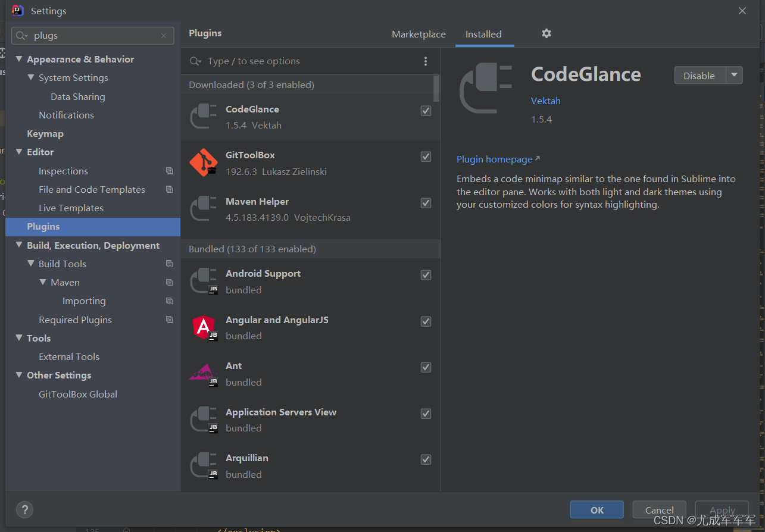Open the plugins gear settings icon
The image size is (765, 532).
click(x=547, y=33)
